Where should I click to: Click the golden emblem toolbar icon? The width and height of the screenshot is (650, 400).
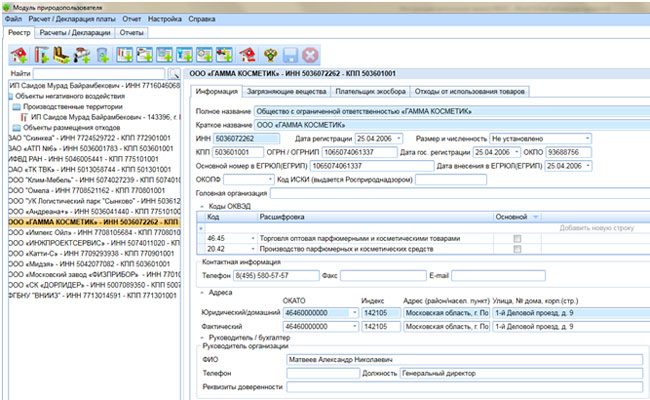270,55
